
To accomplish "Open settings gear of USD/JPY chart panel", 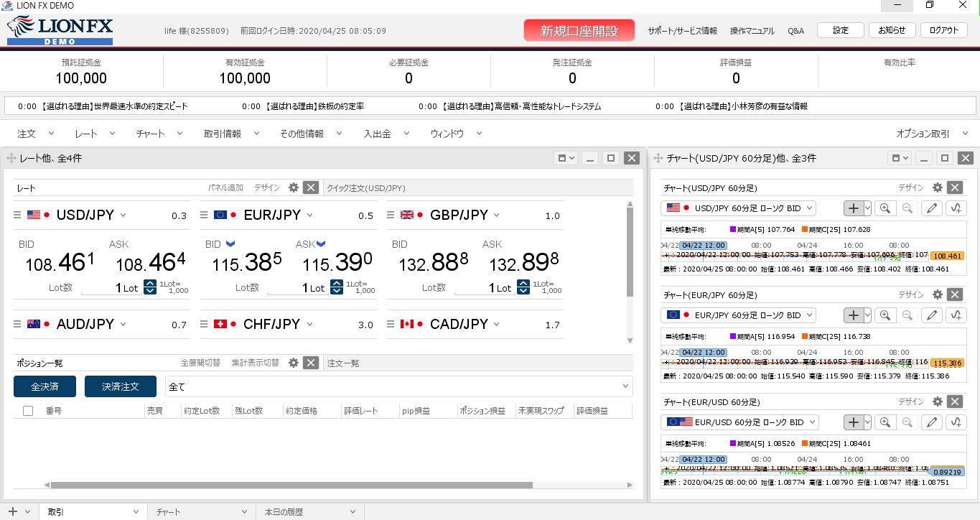I will click(937, 187).
